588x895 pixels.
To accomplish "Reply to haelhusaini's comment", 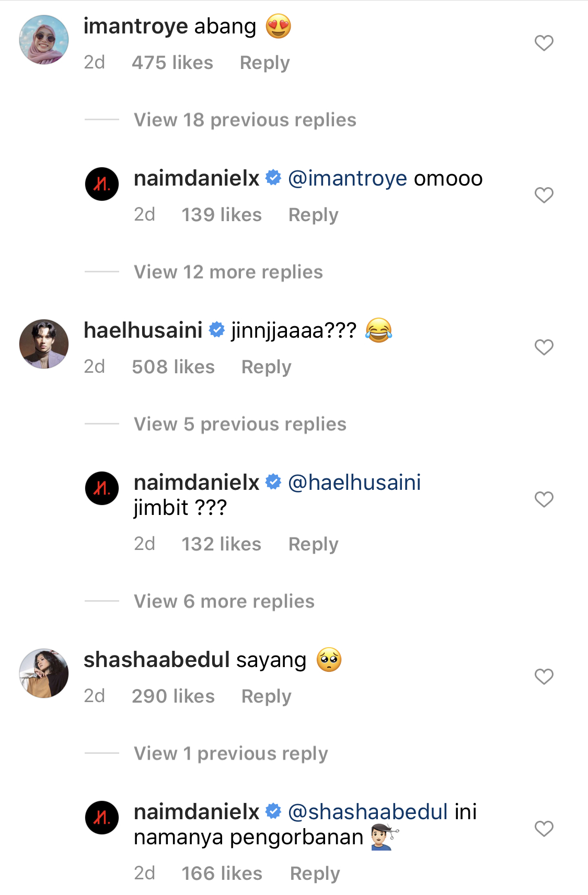I will [x=266, y=367].
